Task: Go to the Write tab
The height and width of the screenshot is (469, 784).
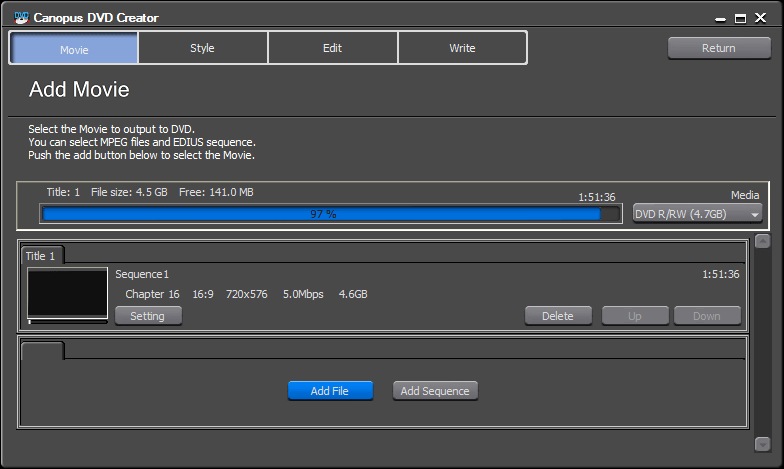Action: [462, 48]
